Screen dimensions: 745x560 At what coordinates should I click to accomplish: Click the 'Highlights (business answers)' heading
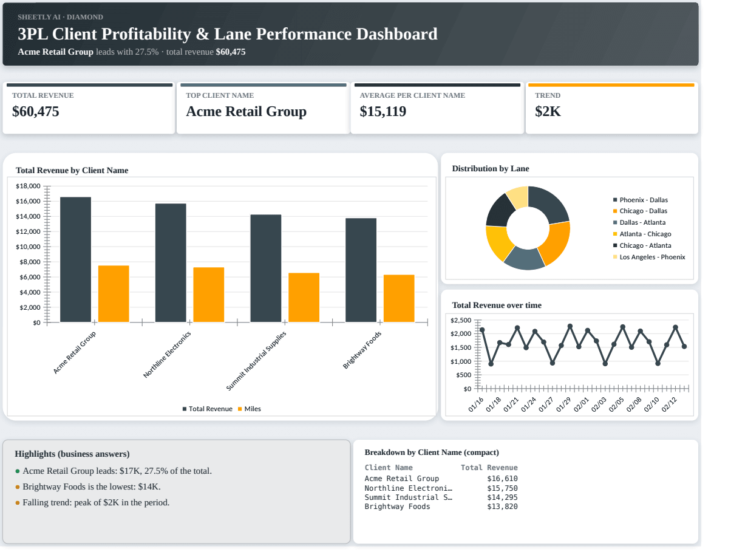(72, 454)
